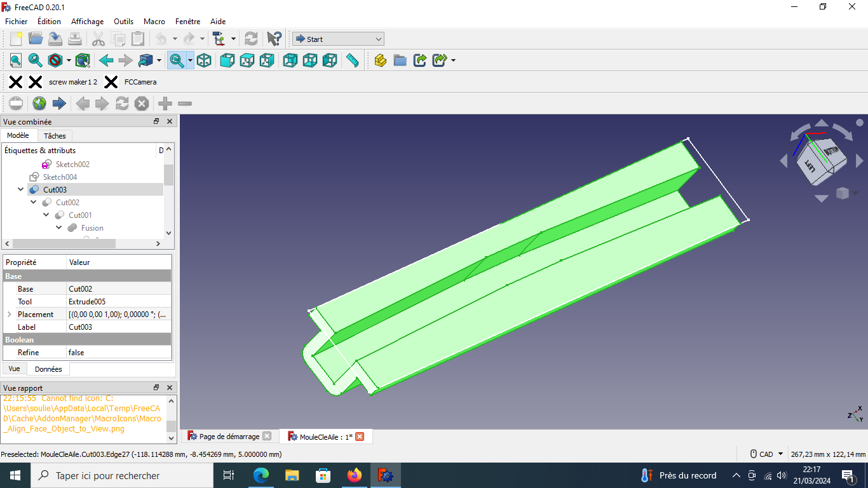
Task: Collapse the Cut001 tree node
Action: point(46,215)
